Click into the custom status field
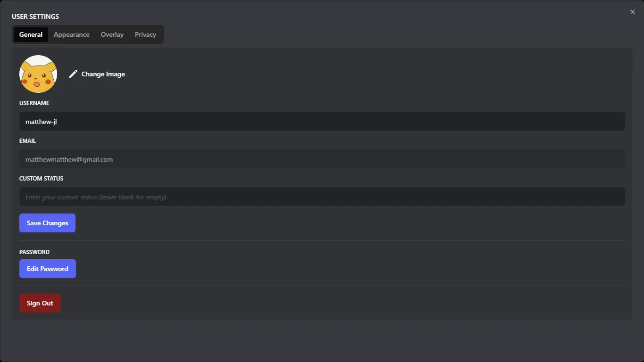 [322, 197]
